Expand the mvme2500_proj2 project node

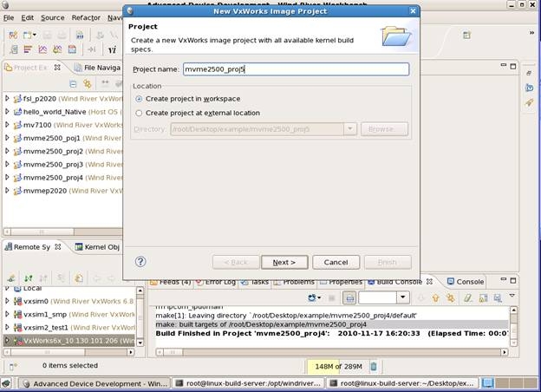pyautogui.click(x=7, y=151)
